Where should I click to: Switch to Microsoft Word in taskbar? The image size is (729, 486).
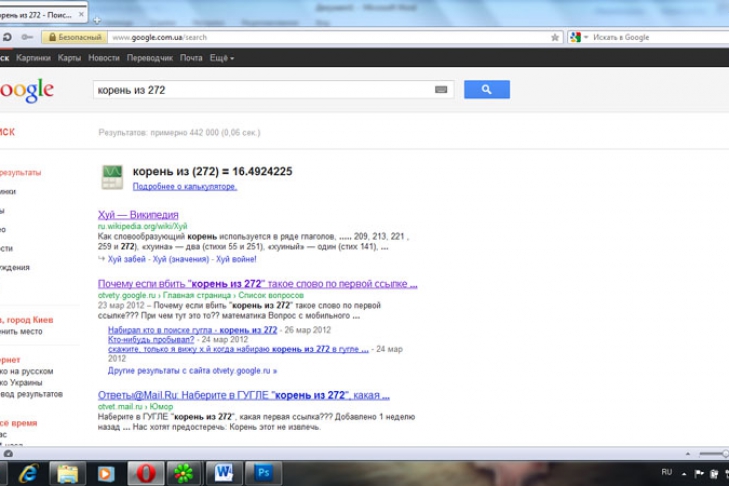(224, 472)
